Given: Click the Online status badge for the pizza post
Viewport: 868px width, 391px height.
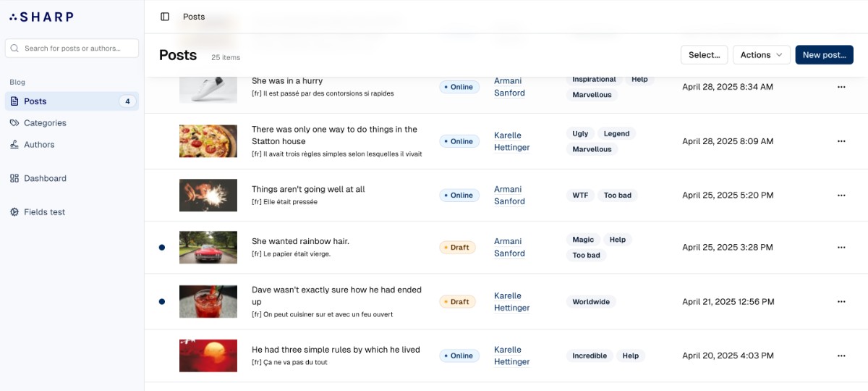Looking at the screenshot, I should (x=459, y=141).
